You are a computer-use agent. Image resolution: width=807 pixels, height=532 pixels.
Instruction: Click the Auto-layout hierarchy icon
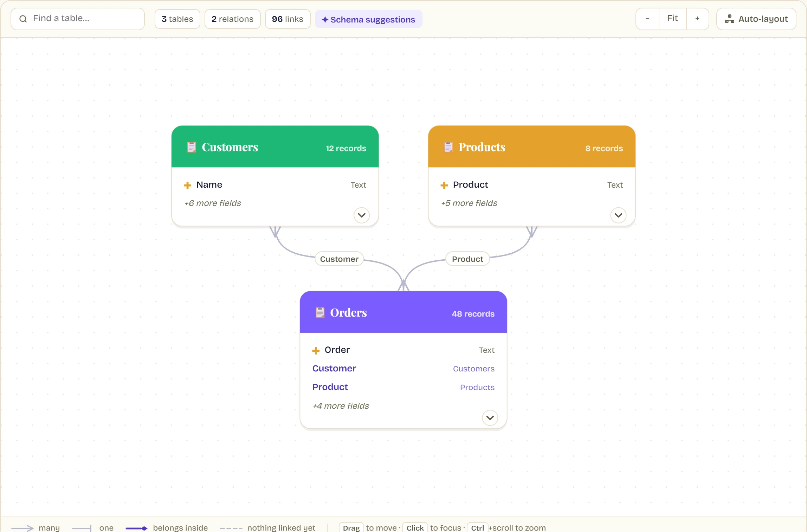730,19
